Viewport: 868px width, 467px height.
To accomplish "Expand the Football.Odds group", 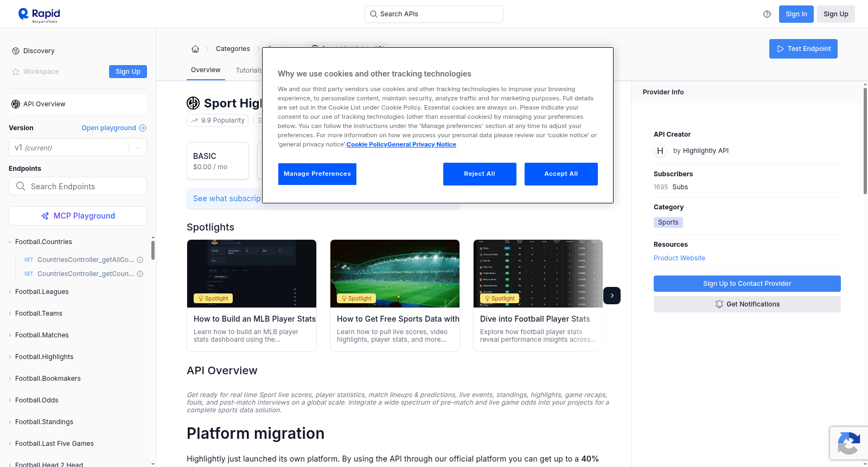I will point(10,400).
